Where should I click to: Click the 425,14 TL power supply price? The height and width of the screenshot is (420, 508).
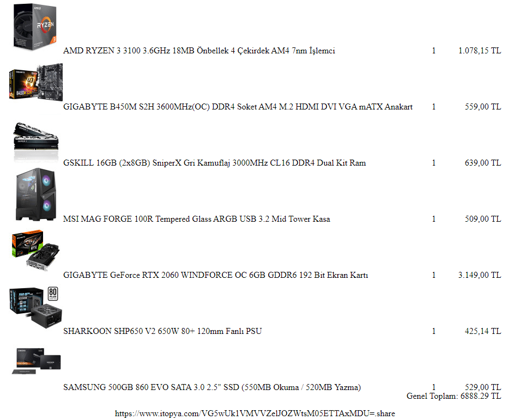tap(483, 331)
